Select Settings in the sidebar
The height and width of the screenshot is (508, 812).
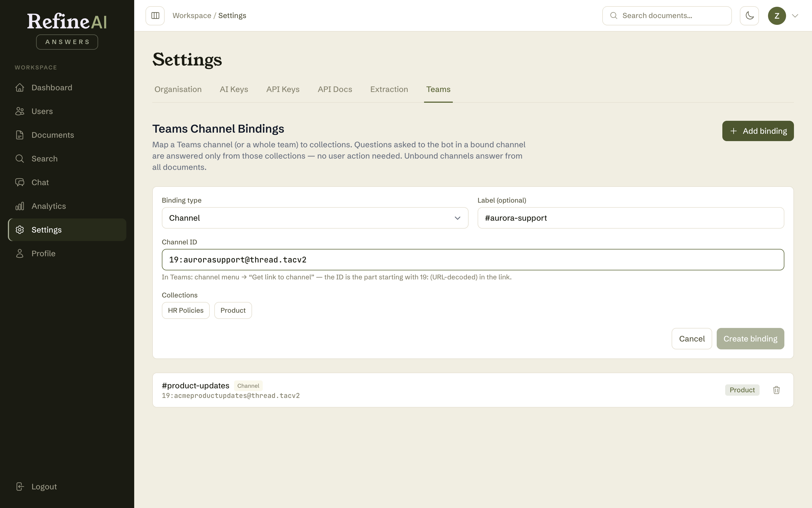click(x=67, y=230)
